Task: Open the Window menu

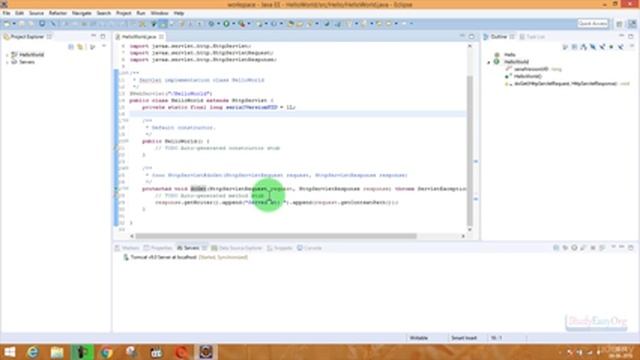Action: [x=159, y=13]
